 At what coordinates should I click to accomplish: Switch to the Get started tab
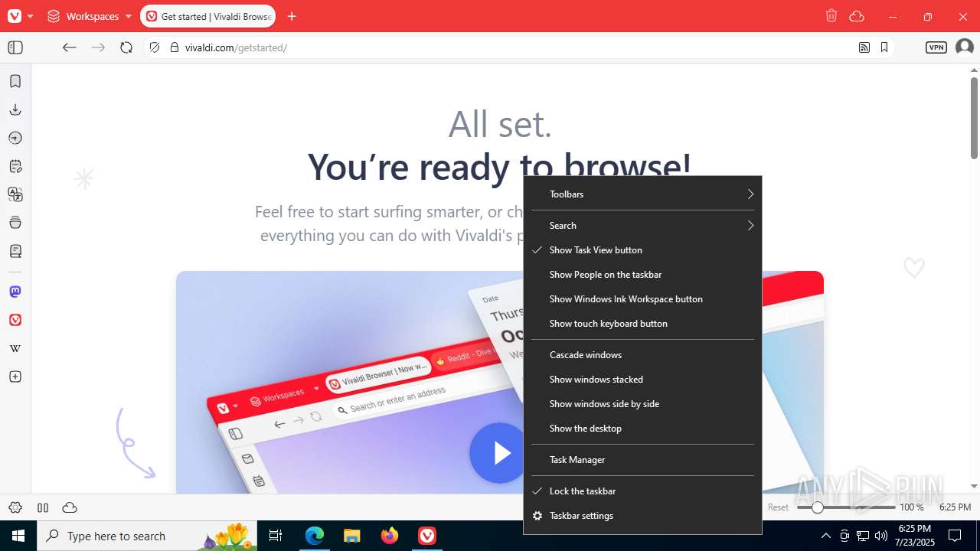[x=207, y=16]
